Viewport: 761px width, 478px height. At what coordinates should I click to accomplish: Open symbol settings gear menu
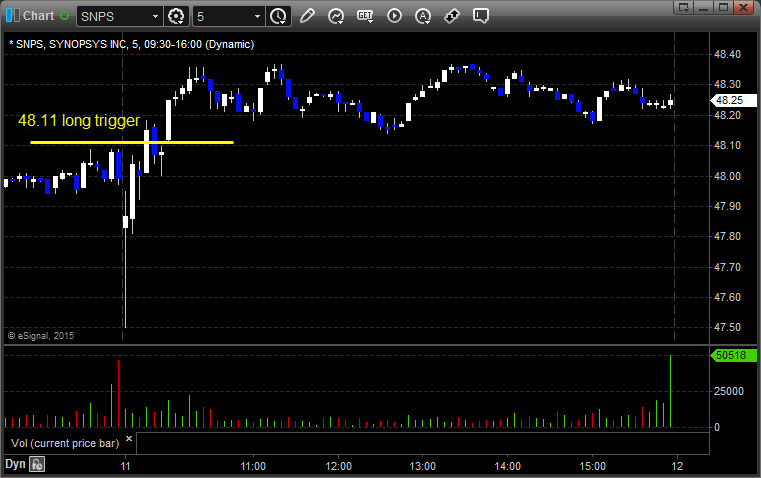pyautogui.click(x=176, y=16)
